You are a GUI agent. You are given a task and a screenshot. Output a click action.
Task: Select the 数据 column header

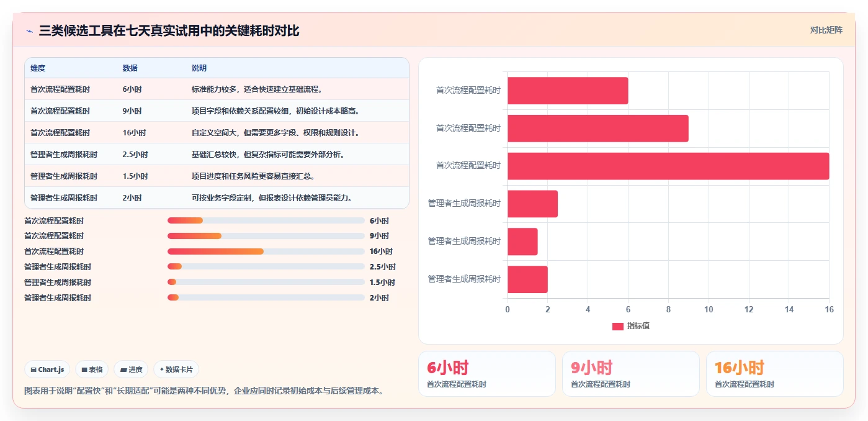[x=130, y=68]
